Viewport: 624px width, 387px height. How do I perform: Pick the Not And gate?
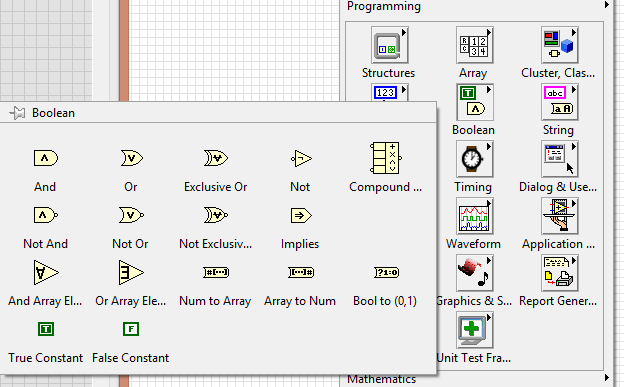46,215
